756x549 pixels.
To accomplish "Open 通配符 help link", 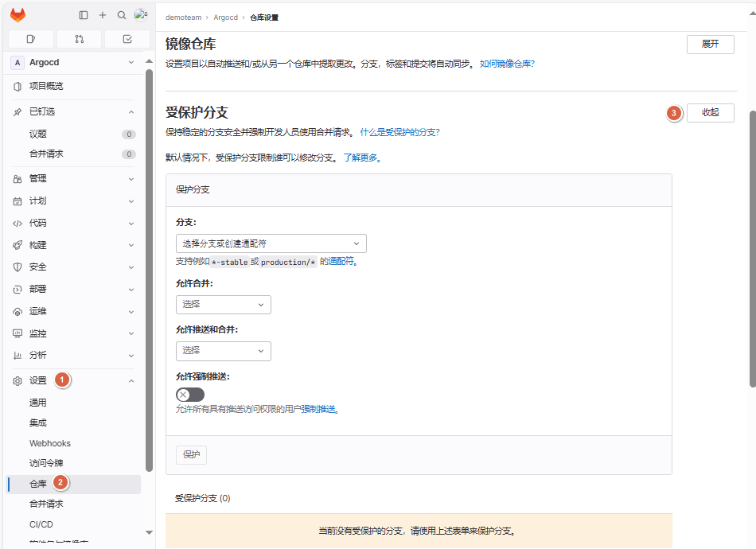I will coord(341,261).
